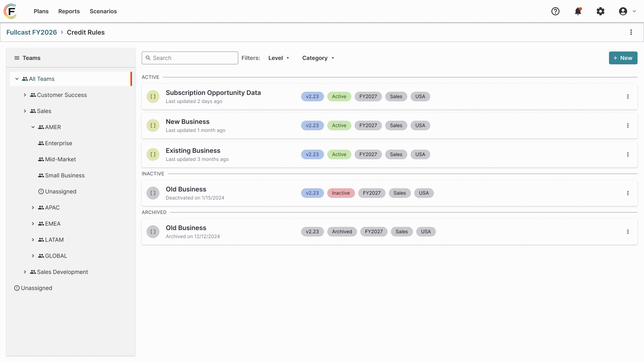This screenshot has width=644, height=362.
Task: Open the notifications bell
Action: [578, 11]
